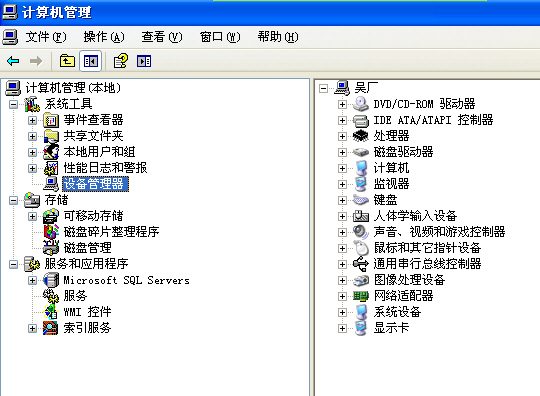This screenshot has height=396, width=540.
Task: Click the Removable Storage (可移动存储) icon
Action: click(x=51, y=216)
